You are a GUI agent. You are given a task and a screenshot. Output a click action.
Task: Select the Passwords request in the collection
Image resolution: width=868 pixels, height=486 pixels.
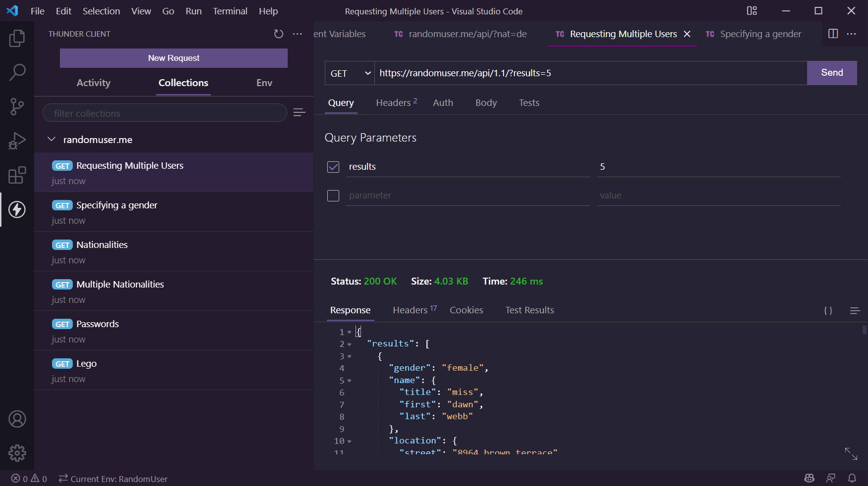98,324
